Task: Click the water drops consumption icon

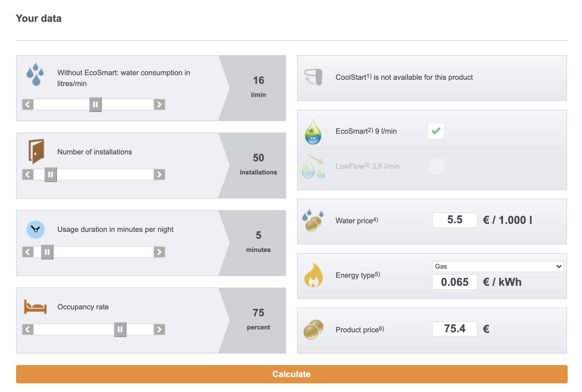Action: [x=35, y=74]
